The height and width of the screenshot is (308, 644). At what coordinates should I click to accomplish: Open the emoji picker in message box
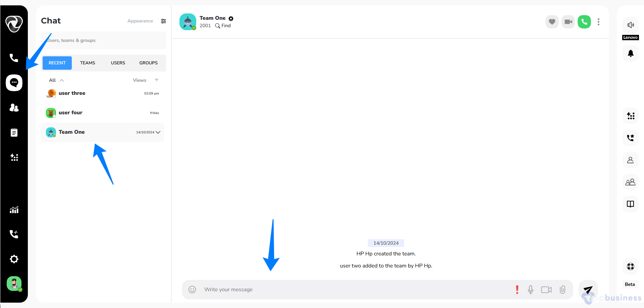click(192, 290)
